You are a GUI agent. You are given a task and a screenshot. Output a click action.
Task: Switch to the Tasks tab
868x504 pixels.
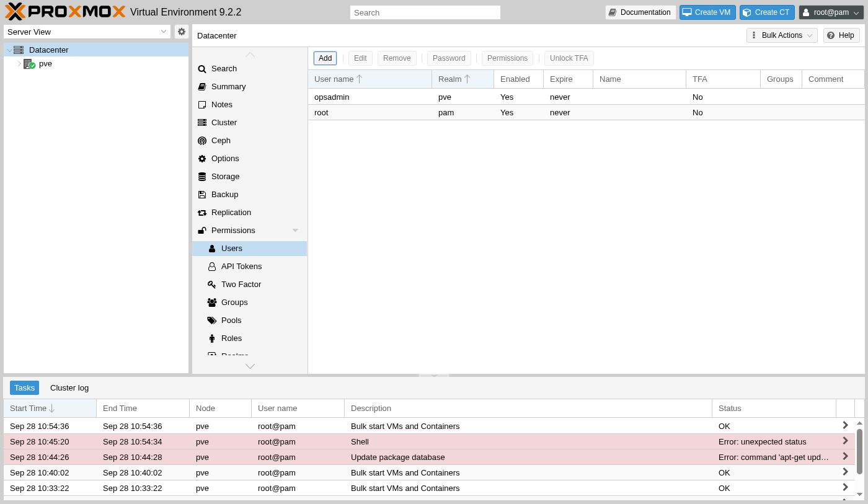[x=24, y=388]
